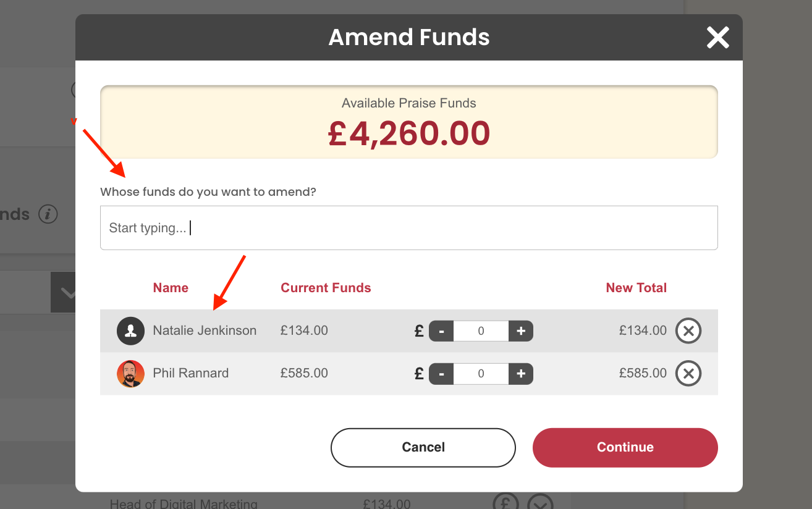Close the Amend Funds dialog
812x509 pixels.
coord(717,38)
